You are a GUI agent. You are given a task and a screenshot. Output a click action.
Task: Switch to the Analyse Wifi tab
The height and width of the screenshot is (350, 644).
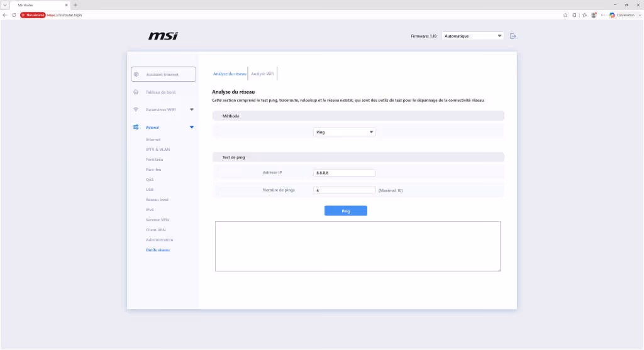(262, 74)
